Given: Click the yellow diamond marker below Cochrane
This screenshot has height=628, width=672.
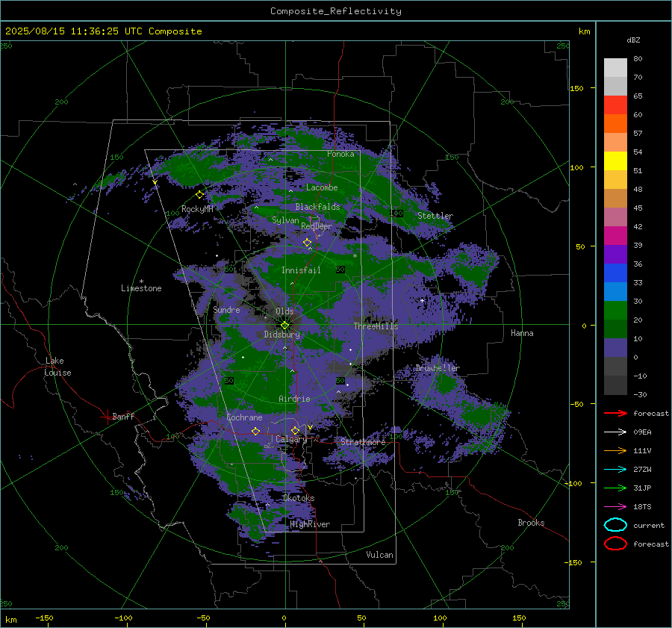Looking at the screenshot, I should tap(256, 431).
